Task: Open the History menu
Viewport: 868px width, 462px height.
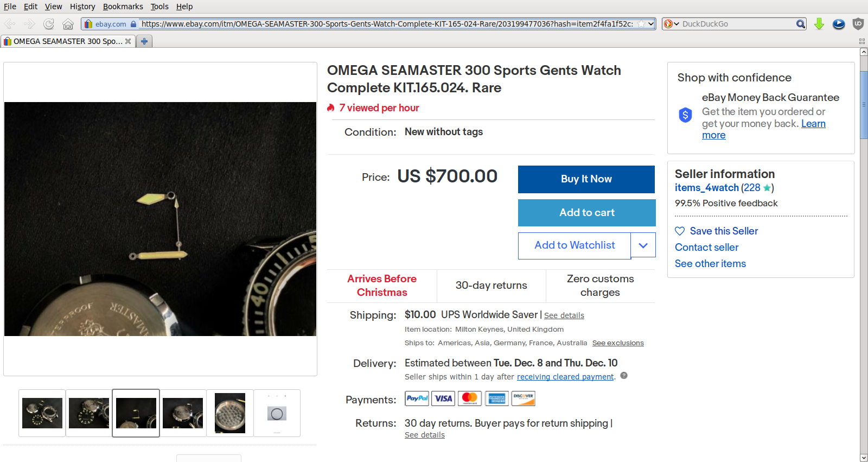Action: tap(82, 7)
